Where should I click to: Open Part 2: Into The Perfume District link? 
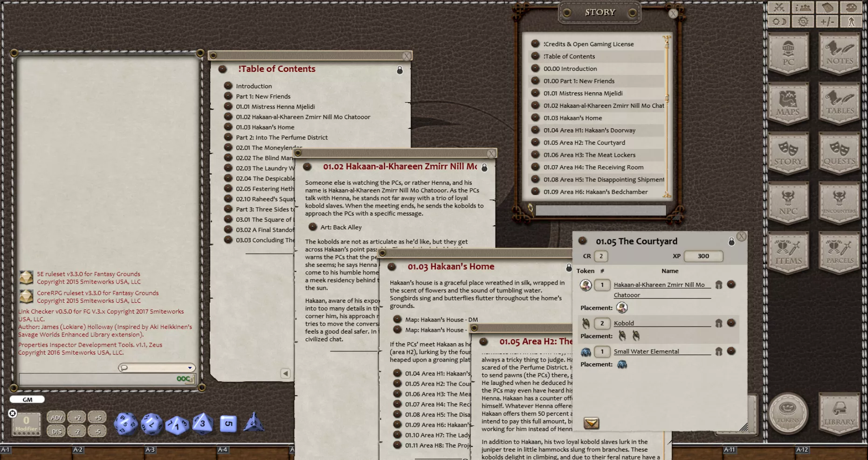tap(282, 137)
